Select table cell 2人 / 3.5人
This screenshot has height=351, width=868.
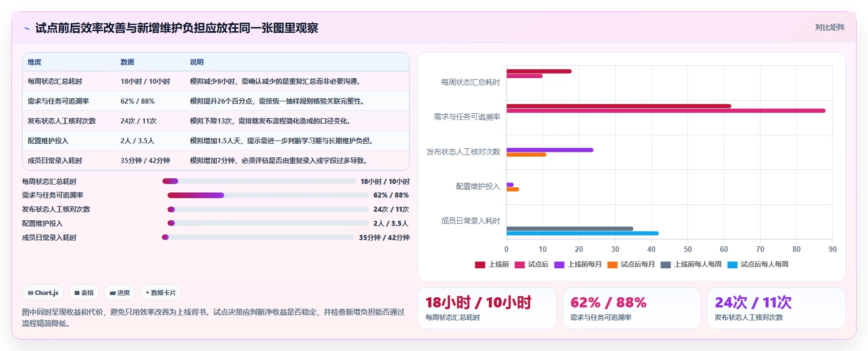tap(137, 141)
